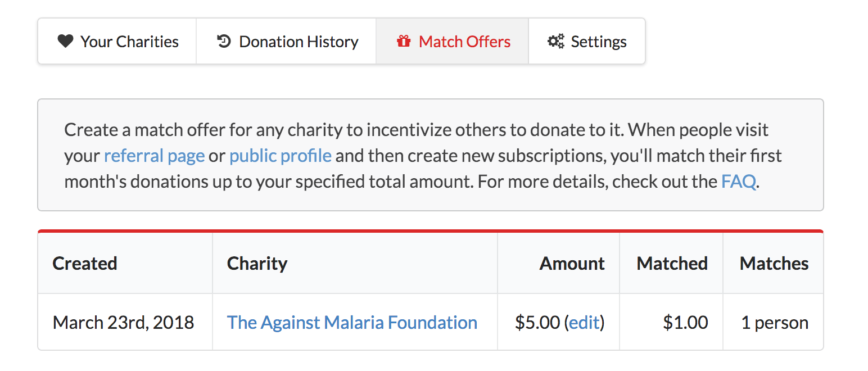
Task: Click the Matches column header
Action: (774, 264)
